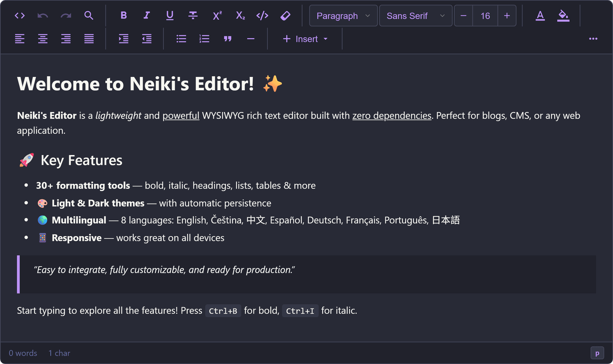Open the Paragraph style dropdown
Screen dimensions: 613x364
(x=343, y=16)
